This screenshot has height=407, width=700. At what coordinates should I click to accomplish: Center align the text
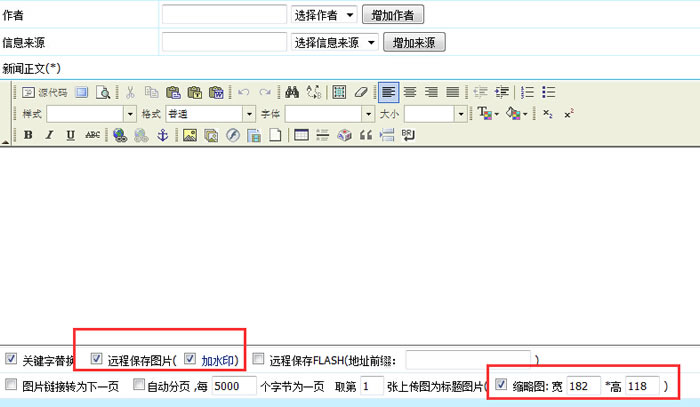coord(410,92)
